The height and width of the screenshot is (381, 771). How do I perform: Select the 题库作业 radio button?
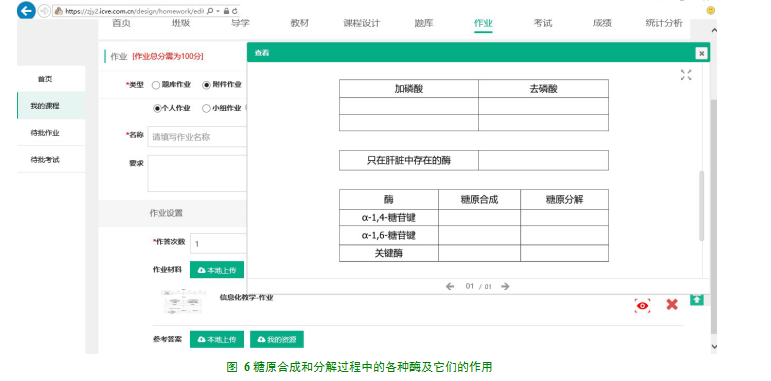pos(156,85)
